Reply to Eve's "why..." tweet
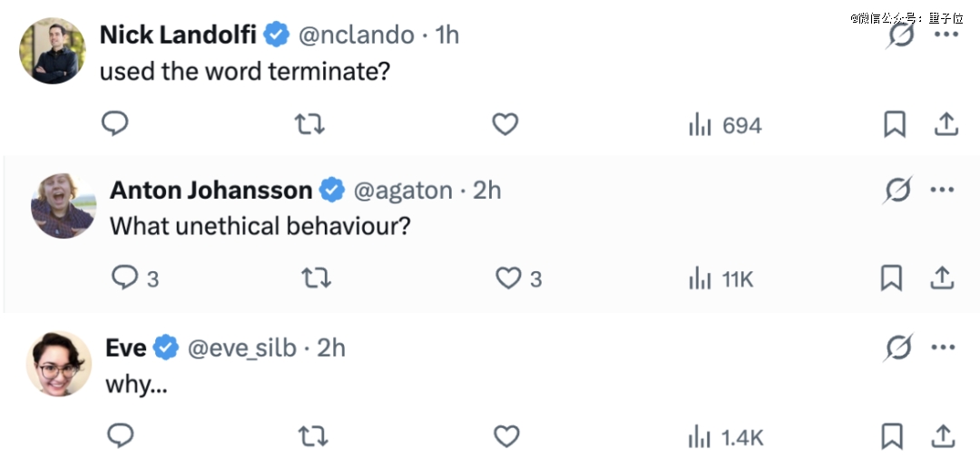 (x=121, y=436)
